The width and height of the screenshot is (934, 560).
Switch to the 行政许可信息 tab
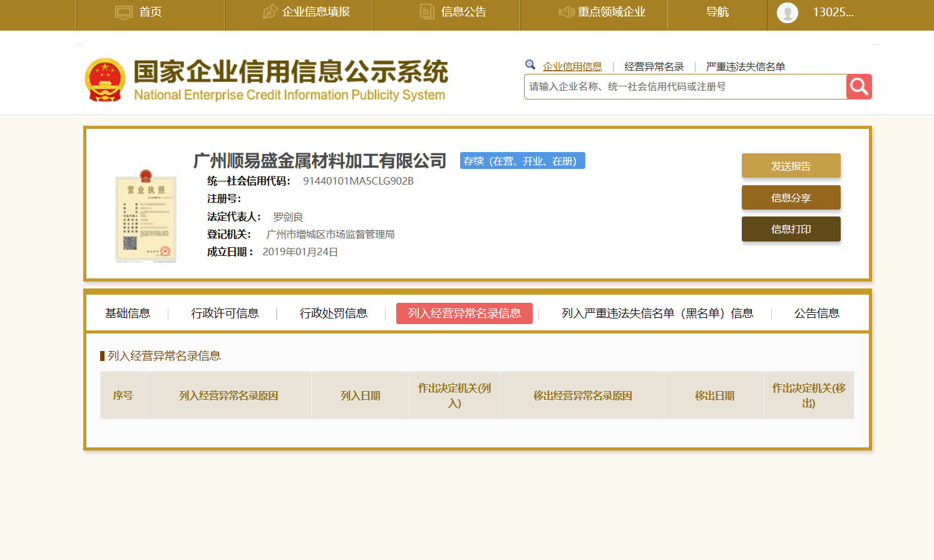point(225,313)
